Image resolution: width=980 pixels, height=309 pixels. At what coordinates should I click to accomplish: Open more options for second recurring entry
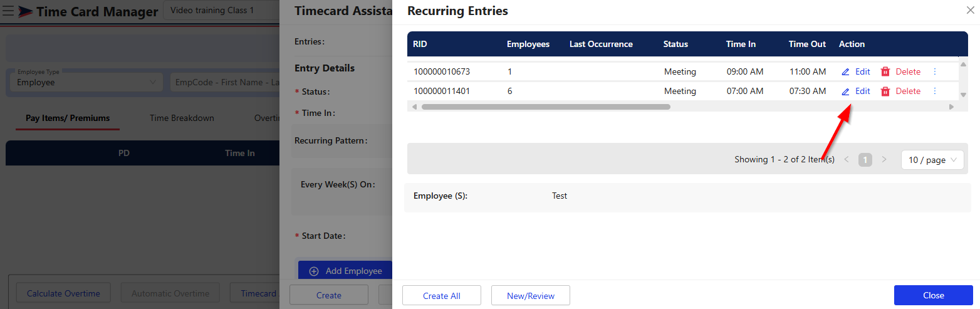click(x=935, y=92)
